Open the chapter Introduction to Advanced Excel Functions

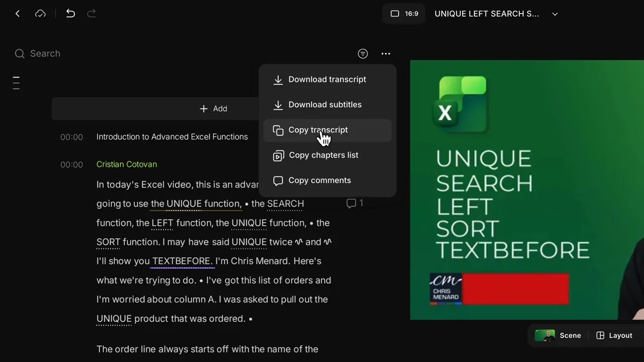point(172,137)
